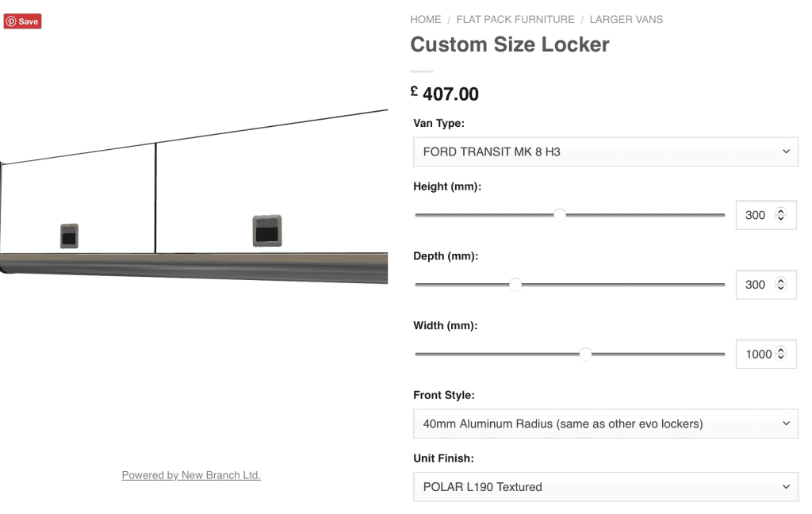Click the right locker door latch
Viewport: 812px width, 514px height.
tap(267, 231)
